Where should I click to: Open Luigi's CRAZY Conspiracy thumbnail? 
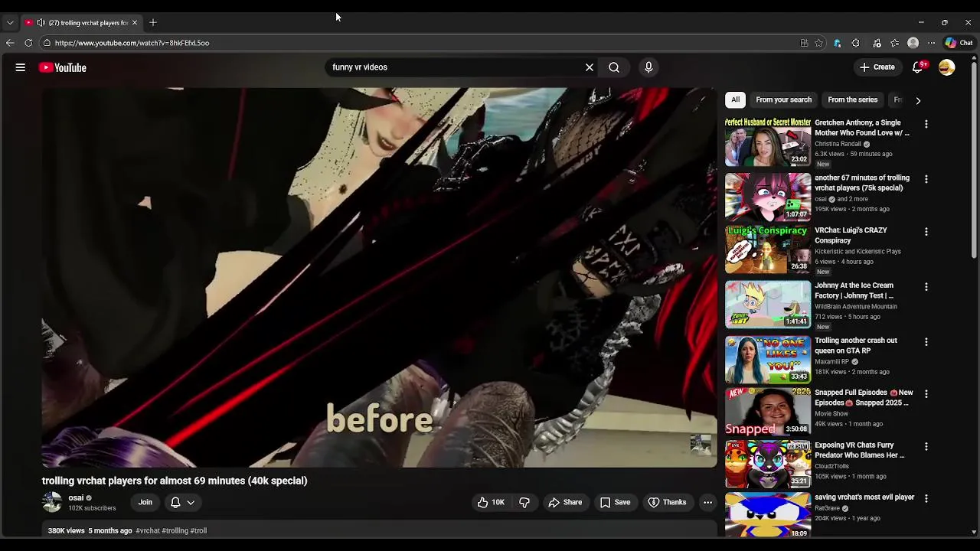pos(768,249)
